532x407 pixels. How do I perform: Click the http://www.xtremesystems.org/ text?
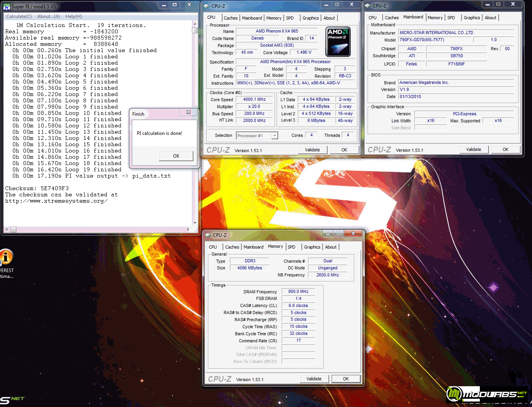[x=56, y=201]
